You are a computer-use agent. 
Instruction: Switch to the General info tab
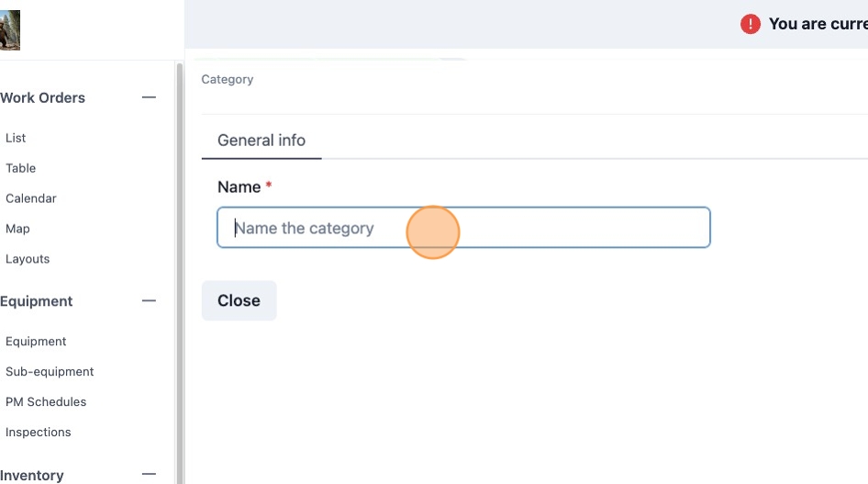pos(262,141)
